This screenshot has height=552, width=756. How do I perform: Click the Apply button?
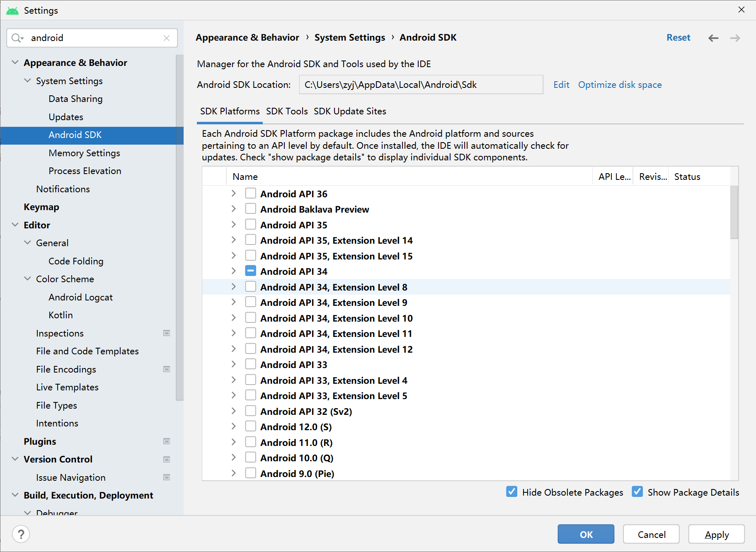point(717,534)
